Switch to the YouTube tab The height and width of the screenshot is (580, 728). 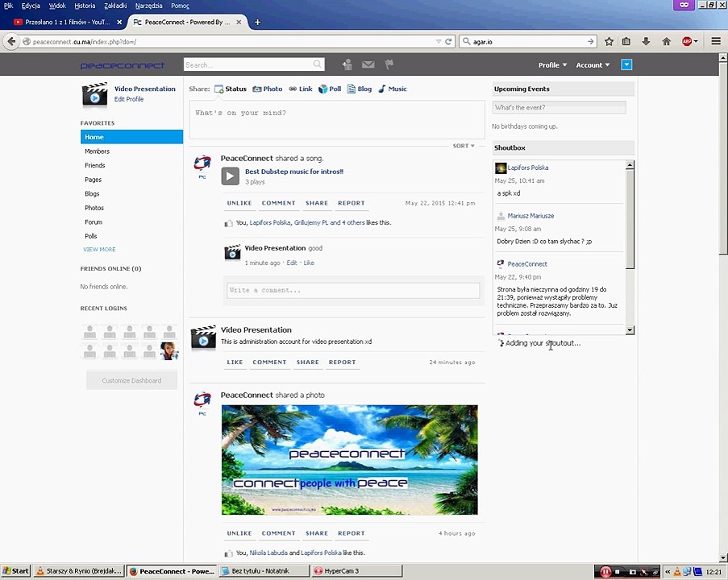pyautogui.click(x=67, y=22)
